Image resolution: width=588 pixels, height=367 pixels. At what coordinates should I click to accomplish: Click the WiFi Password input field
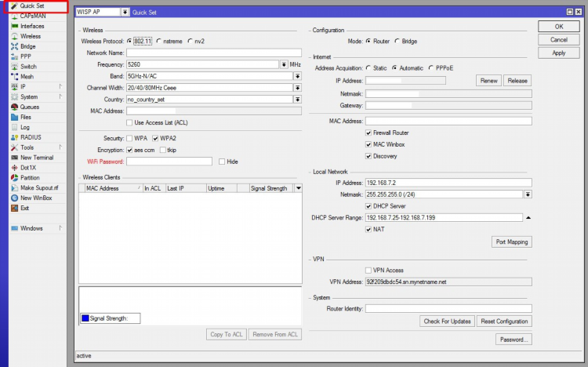click(169, 162)
